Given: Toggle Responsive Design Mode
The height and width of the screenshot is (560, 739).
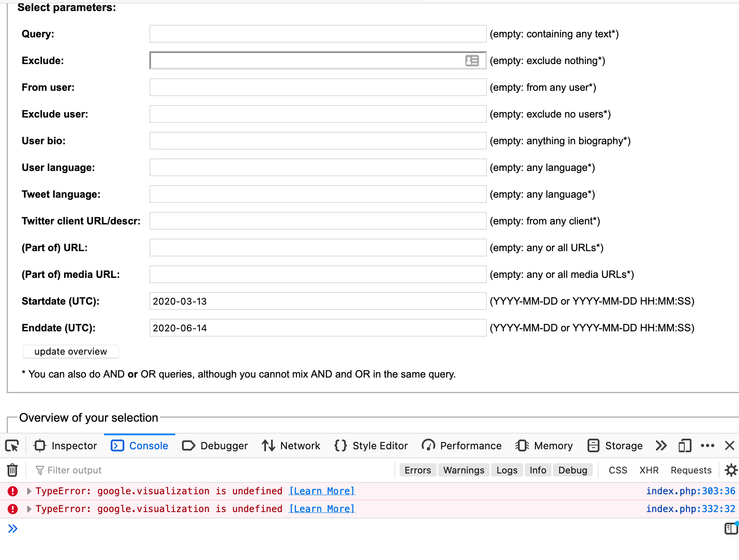Looking at the screenshot, I should pos(684,446).
